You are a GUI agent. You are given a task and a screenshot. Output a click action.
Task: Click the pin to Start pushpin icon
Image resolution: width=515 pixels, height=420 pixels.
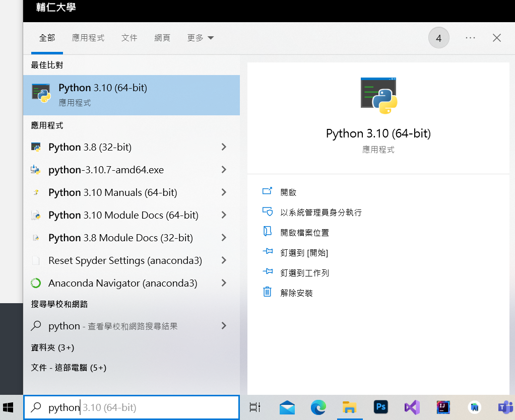coord(268,251)
